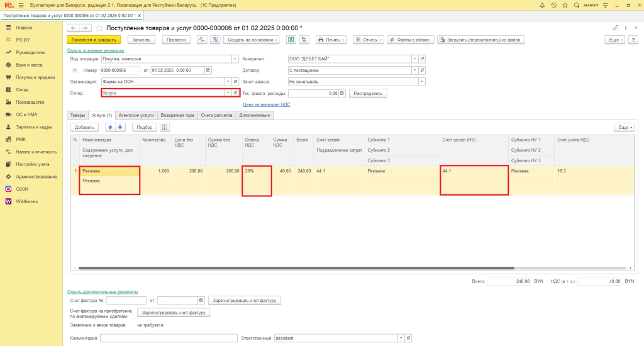Open calendar for счет-фактура date
This screenshot has height=346, width=644.
click(201, 300)
